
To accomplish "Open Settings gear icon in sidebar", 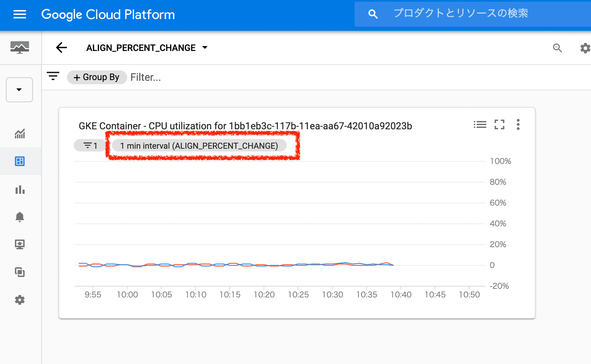I will 20,300.
